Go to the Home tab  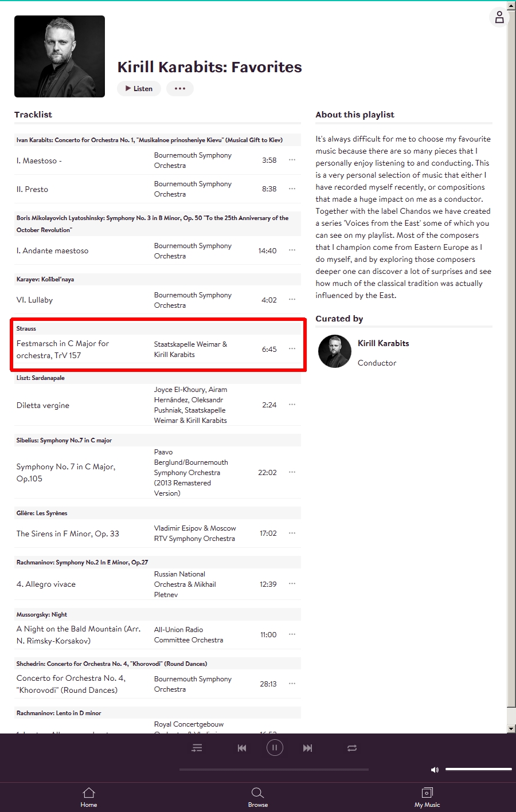(89, 797)
